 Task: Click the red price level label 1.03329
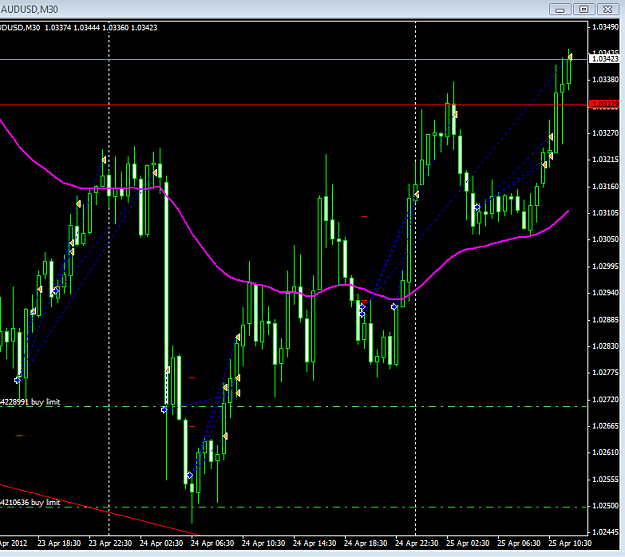[x=605, y=105]
